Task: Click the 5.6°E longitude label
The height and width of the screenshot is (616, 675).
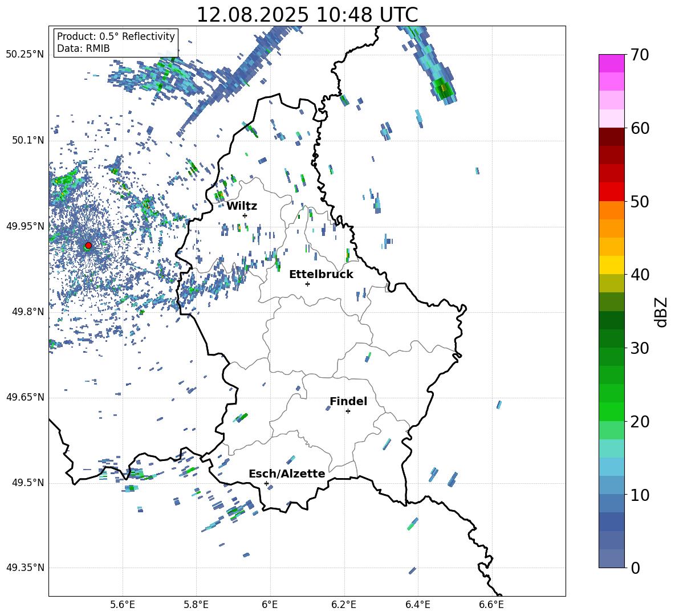Action: [123, 605]
